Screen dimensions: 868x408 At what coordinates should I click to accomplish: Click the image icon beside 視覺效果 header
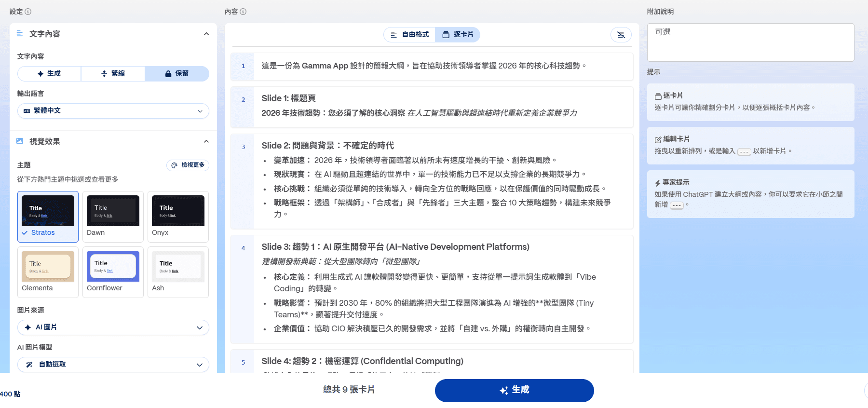[x=20, y=141]
